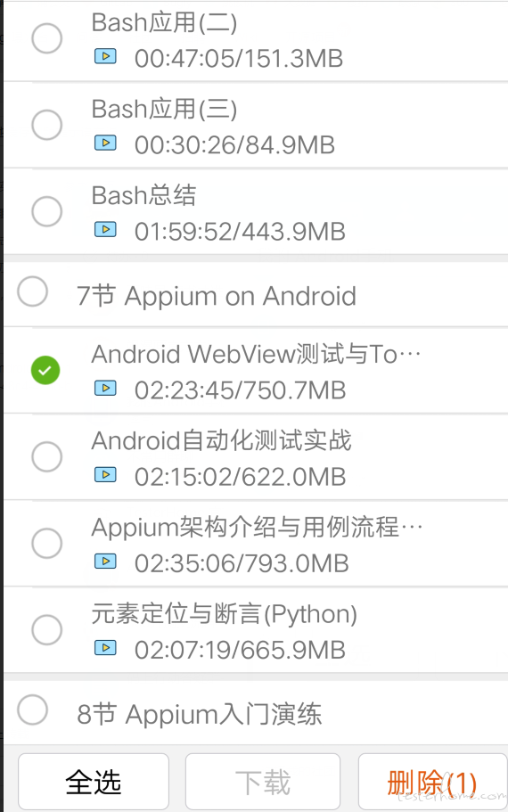Open the Appium架构介绍与用例流程 video row
Image resolution: width=508 pixels, height=812 pixels.
coord(256,544)
